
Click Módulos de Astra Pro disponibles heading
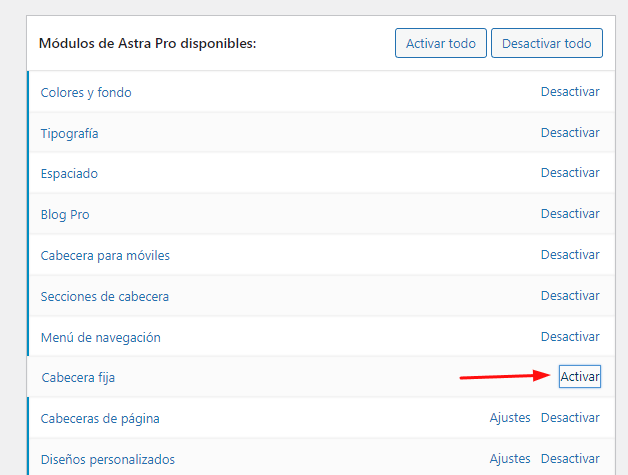(x=147, y=43)
